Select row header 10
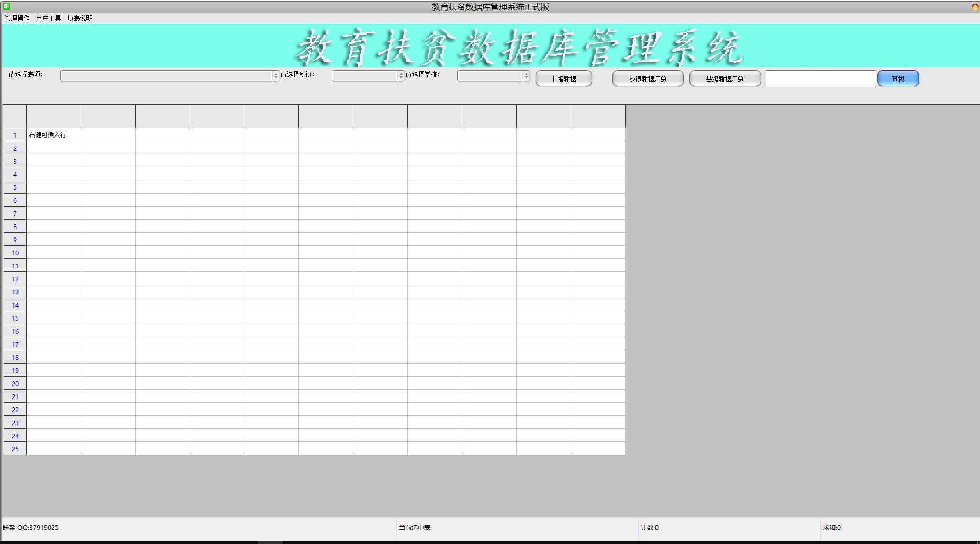The width and height of the screenshot is (980, 544). (15, 253)
